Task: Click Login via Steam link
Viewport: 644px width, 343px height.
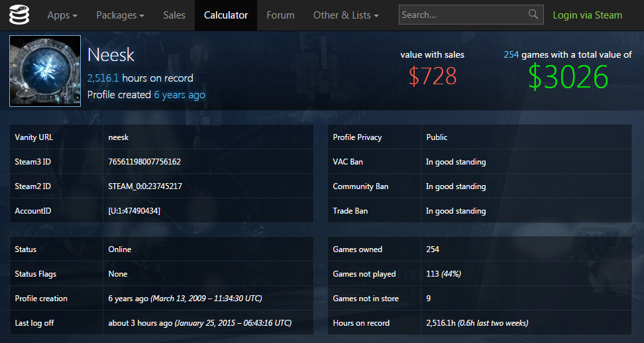Action: pyautogui.click(x=587, y=15)
